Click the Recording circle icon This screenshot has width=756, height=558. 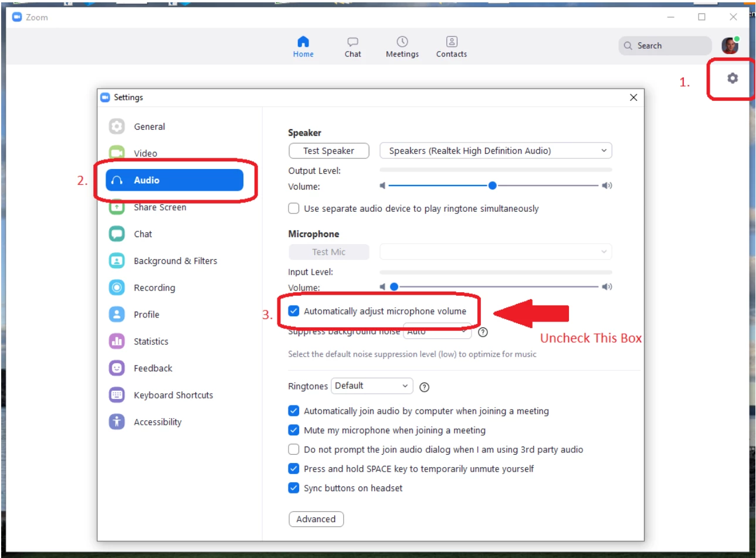(117, 288)
